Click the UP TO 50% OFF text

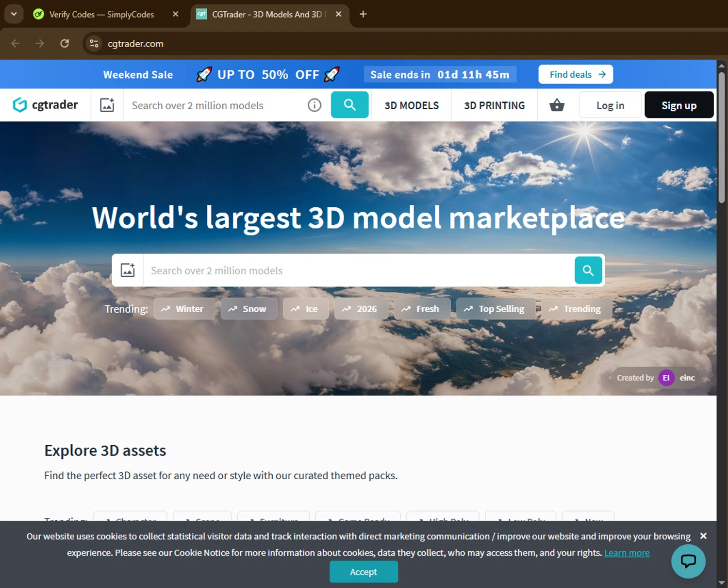pyautogui.click(x=268, y=75)
